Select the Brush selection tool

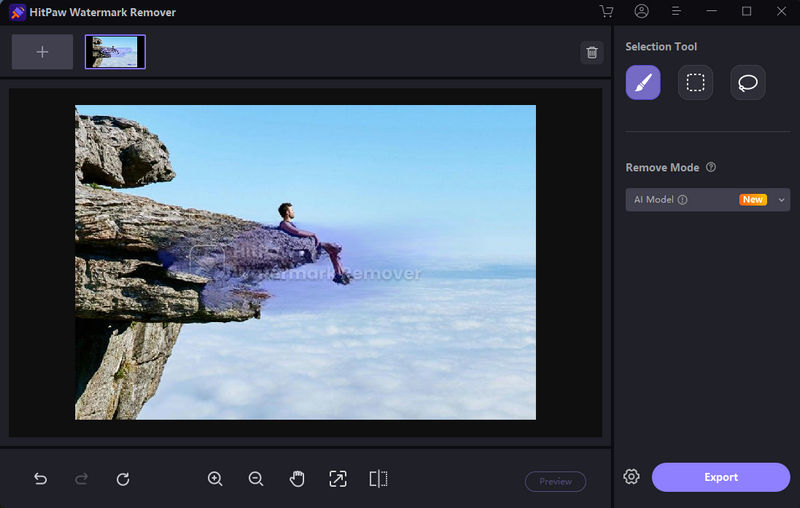tap(643, 83)
